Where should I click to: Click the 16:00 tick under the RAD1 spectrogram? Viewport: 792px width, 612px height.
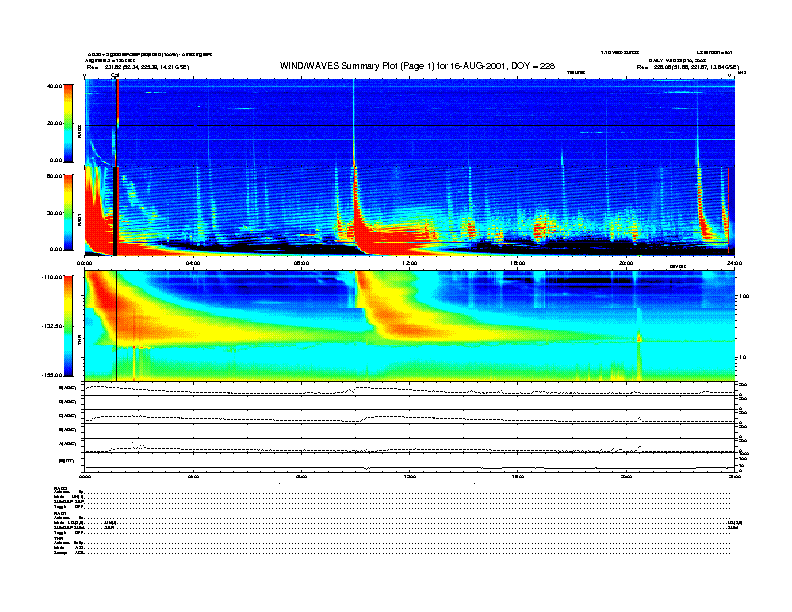[x=518, y=263]
